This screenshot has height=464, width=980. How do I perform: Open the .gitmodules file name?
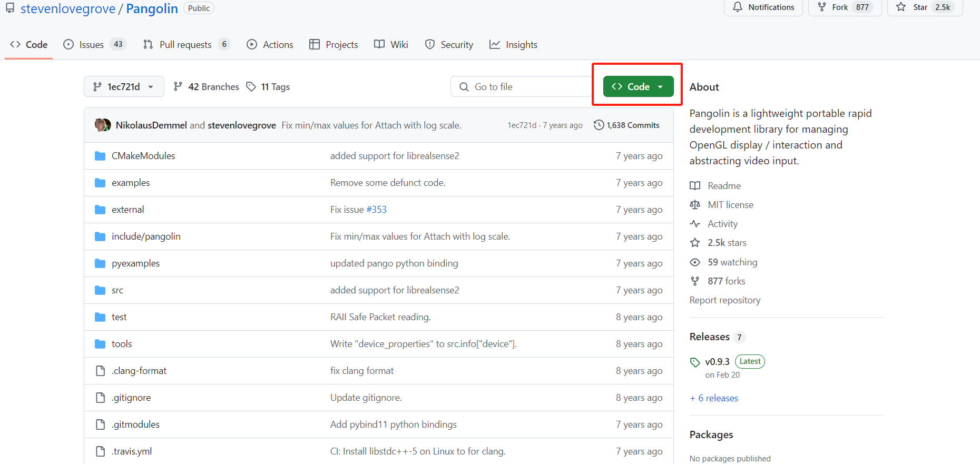pyautogui.click(x=135, y=424)
